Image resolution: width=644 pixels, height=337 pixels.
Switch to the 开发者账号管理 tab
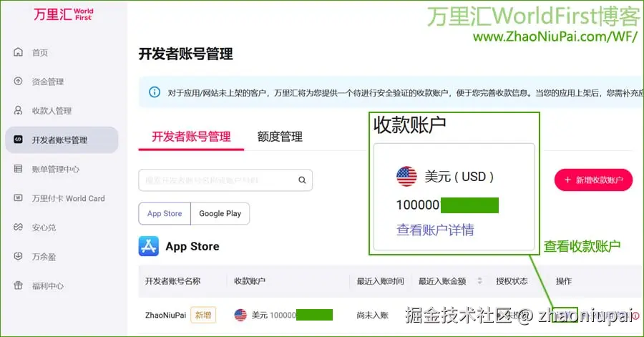point(191,137)
